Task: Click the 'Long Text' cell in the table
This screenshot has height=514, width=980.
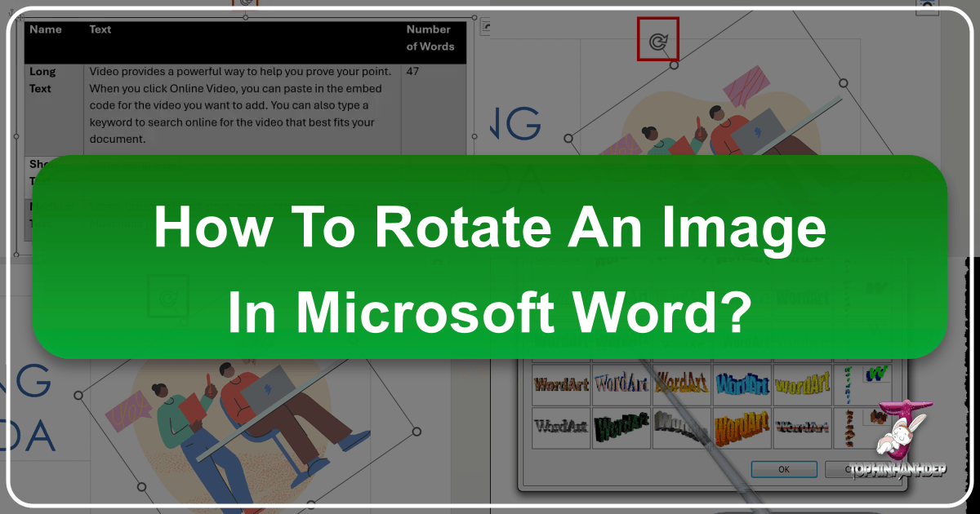Action: click(41, 80)
